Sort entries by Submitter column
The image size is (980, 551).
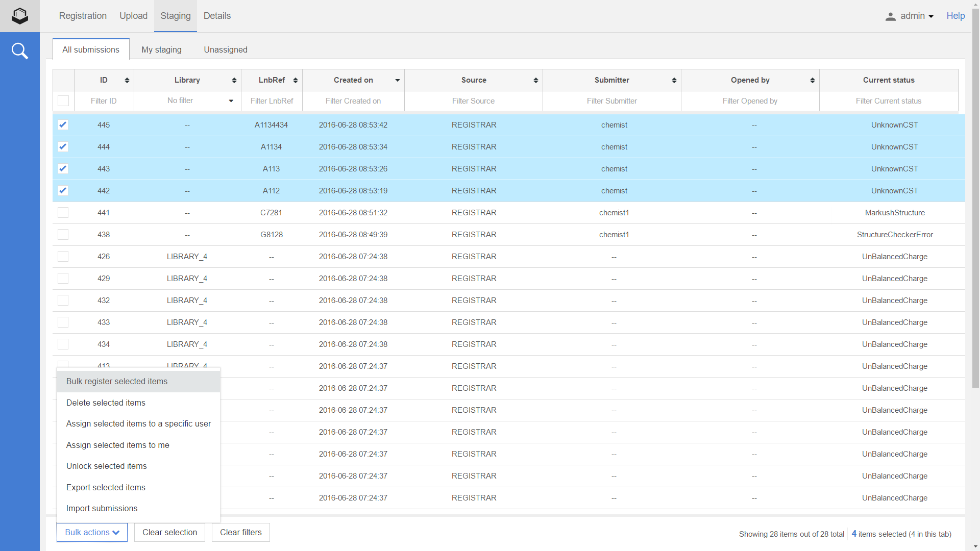point(673,80)
